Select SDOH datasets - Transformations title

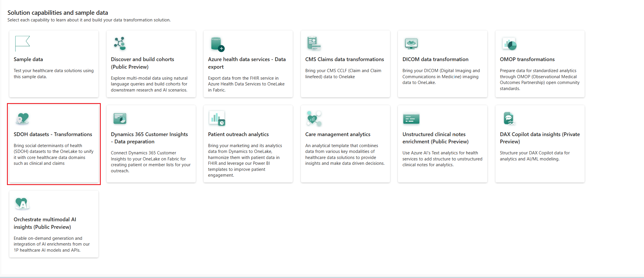point(53,134)
